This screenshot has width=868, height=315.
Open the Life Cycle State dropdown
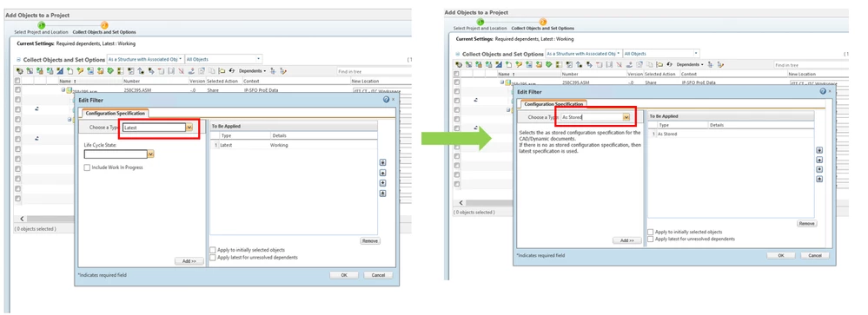pyautogui.click(x=150, y=154)
